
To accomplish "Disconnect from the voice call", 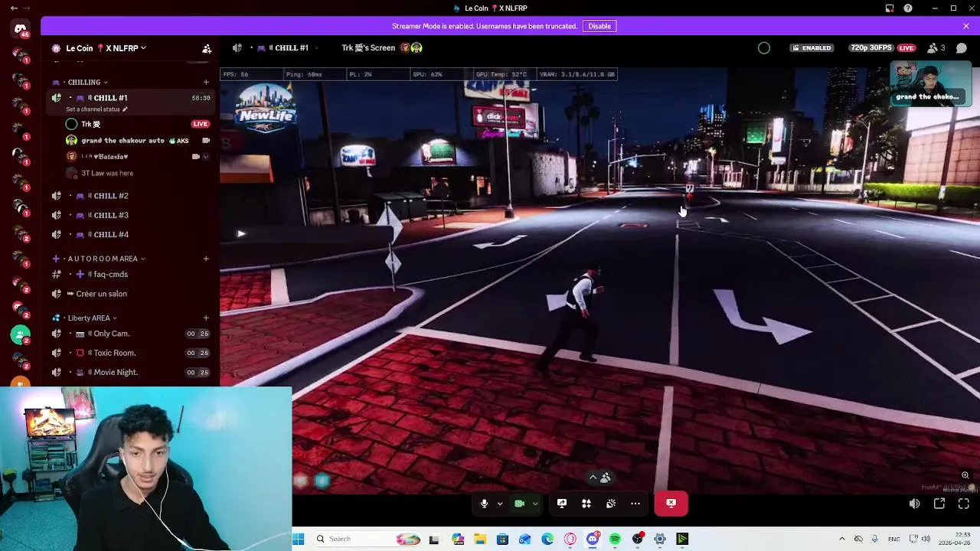I will pyautogui.click(x=671, y=504).
